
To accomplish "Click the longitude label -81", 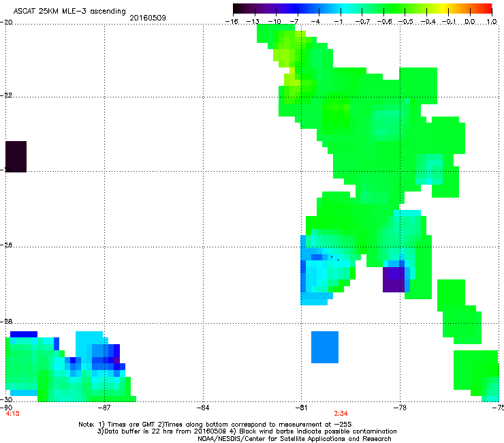I will [301, 408].
